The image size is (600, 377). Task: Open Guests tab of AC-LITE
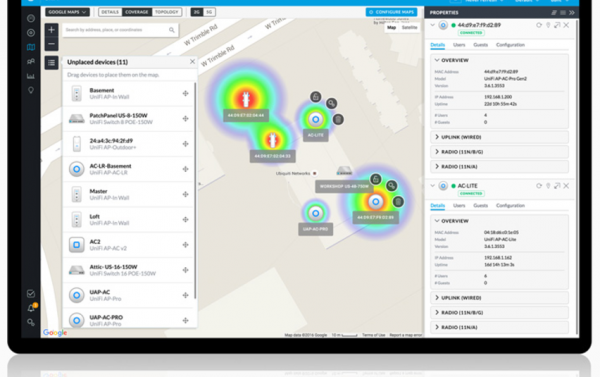(480, 206)
